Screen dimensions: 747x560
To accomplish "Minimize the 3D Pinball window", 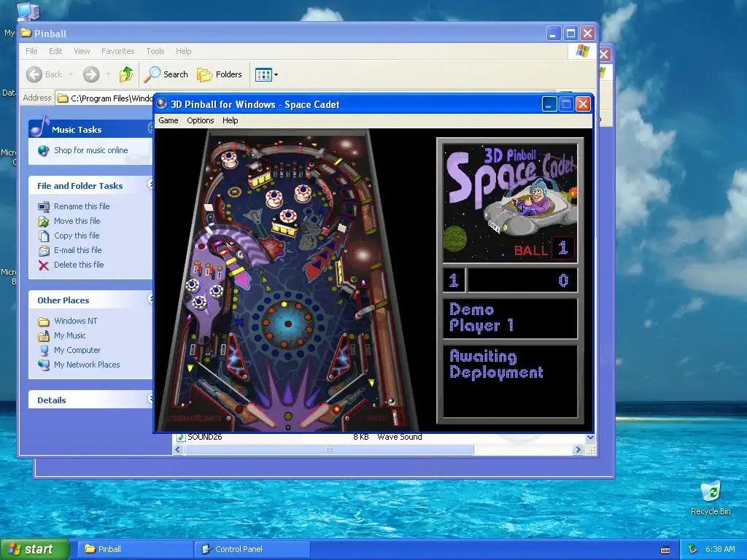I will pos(549,104).
